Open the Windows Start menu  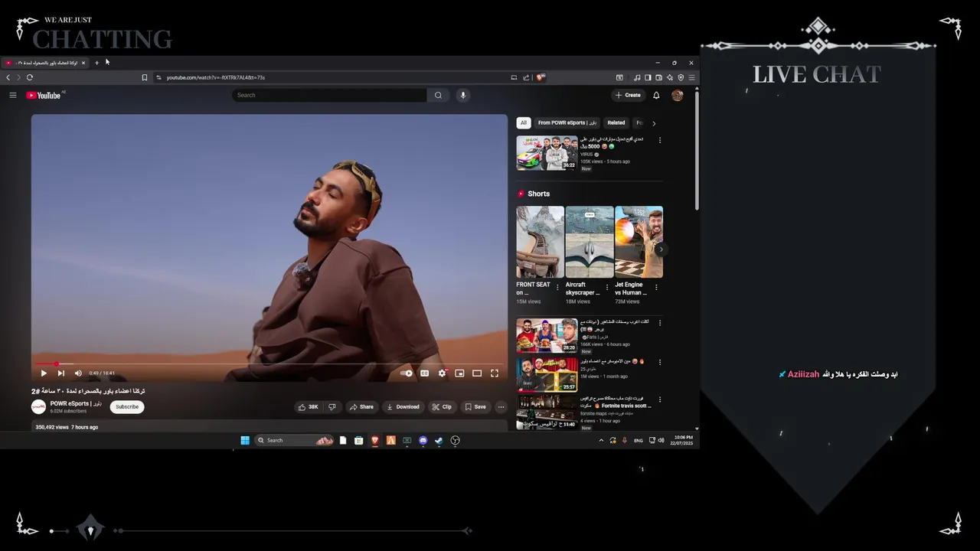[x=245, y=441]
